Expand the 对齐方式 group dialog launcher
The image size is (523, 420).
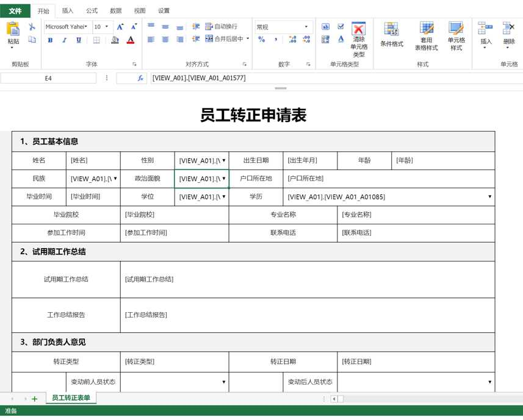click(245, 64)
